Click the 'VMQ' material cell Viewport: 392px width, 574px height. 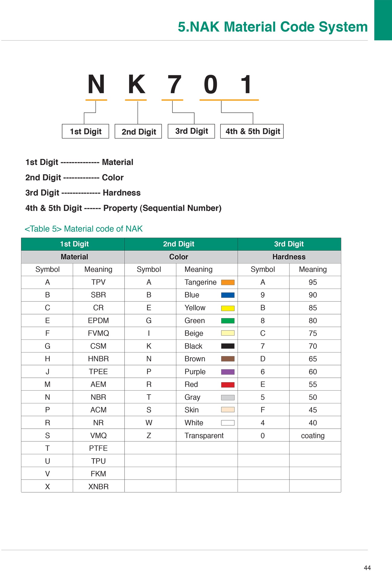click(99, 436)
